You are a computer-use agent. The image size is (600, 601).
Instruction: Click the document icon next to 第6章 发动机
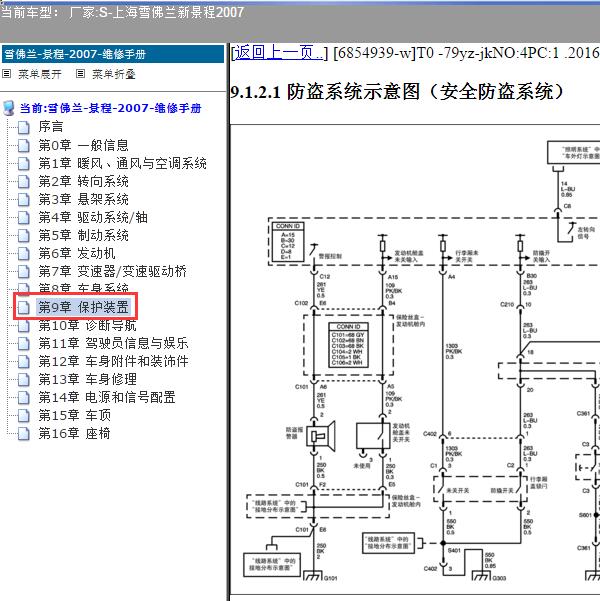pos(24,253)
